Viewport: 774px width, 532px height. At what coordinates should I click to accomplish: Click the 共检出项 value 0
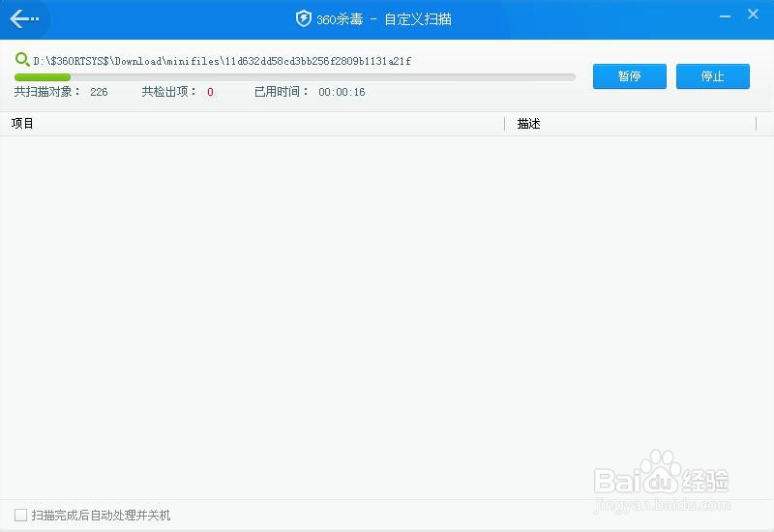tap(210, 92)
